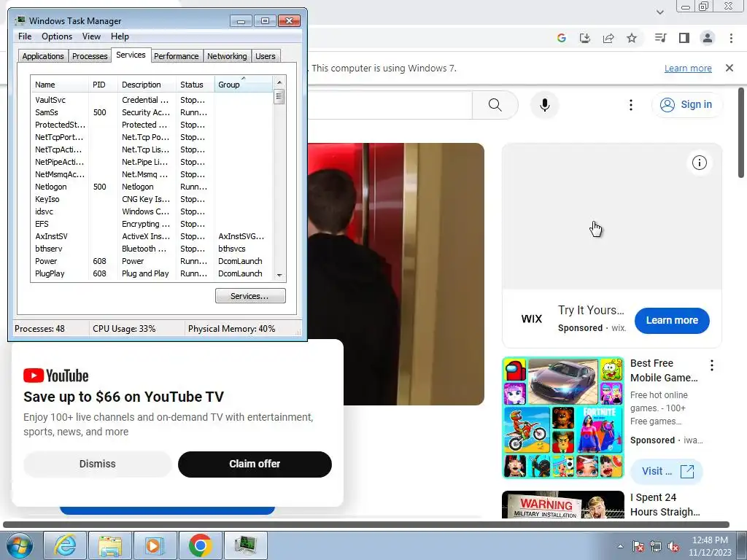Open the Best Free Mobile Games thumbnail
Image resolution: width=747 pixels, height=560 pixels.
click(x=563, y=418)
